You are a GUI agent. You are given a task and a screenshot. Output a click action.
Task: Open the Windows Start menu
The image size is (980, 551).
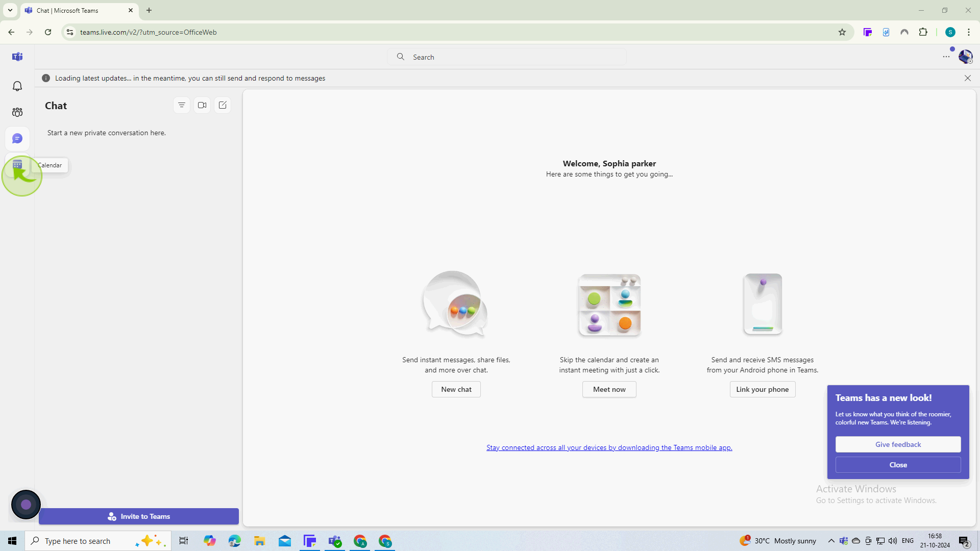click(12, 541)
